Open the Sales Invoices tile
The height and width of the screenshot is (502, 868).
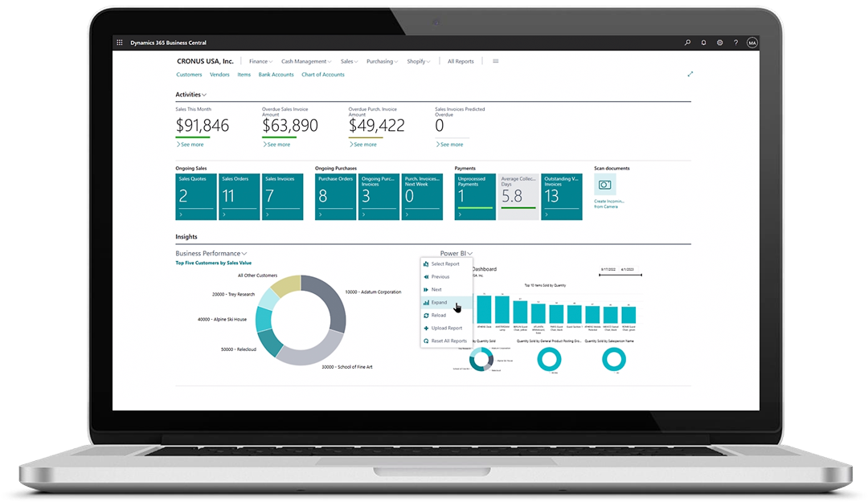282,197
